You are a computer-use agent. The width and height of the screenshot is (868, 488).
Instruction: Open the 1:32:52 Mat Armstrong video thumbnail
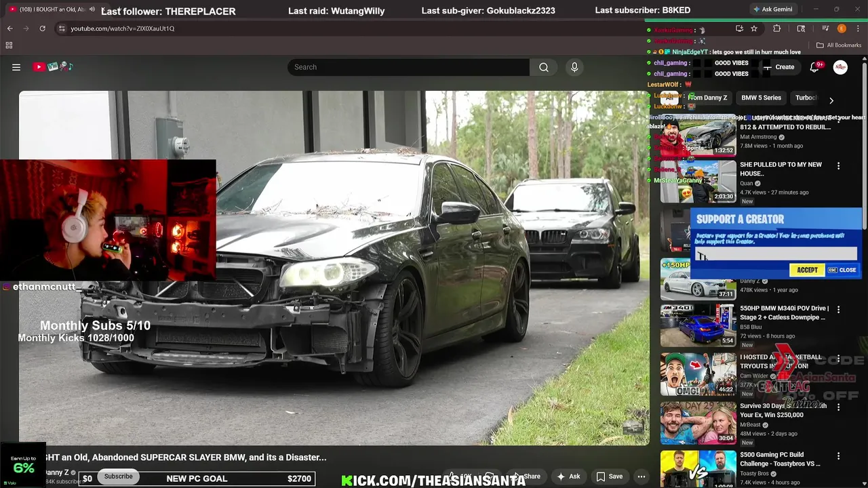(x=698, y=136)
